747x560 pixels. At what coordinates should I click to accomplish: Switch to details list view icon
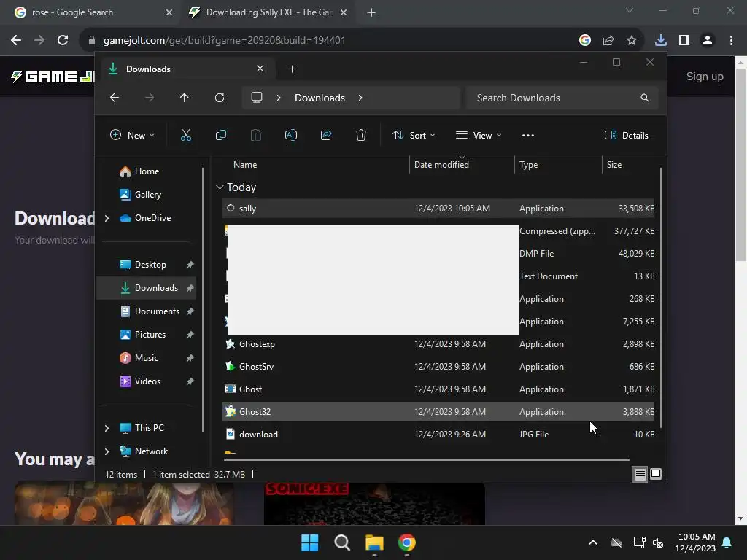click(640, 474)
